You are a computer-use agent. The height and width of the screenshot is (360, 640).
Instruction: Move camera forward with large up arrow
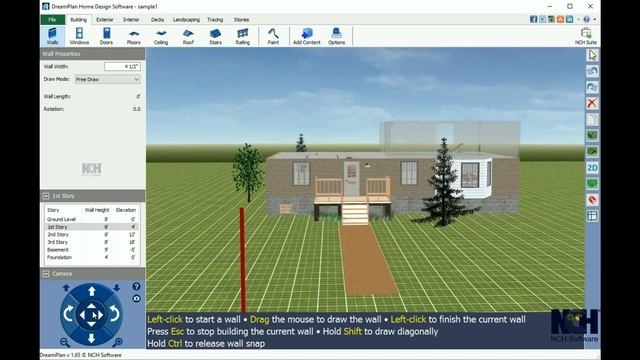[91, 291]
